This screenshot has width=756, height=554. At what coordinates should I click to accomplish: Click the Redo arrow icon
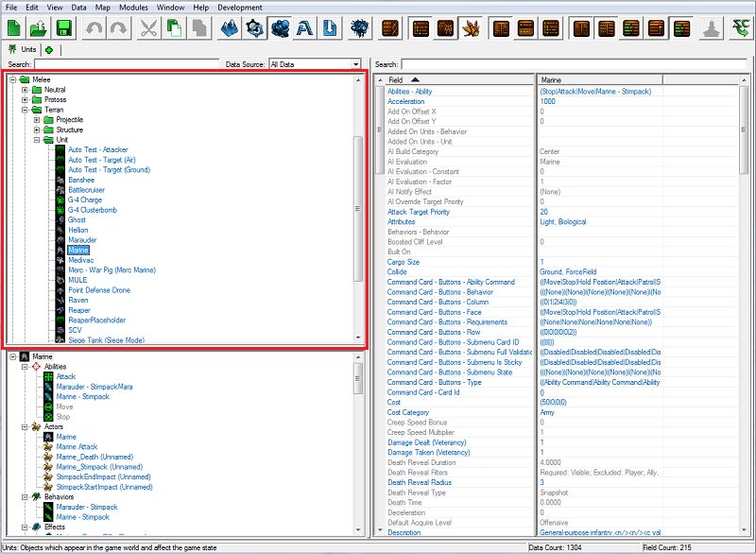point(119,28)
